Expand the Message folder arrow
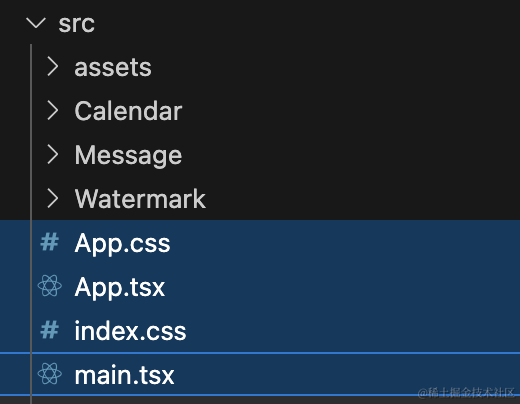This screenshot has height=404, width=520. tap(52, 154)
